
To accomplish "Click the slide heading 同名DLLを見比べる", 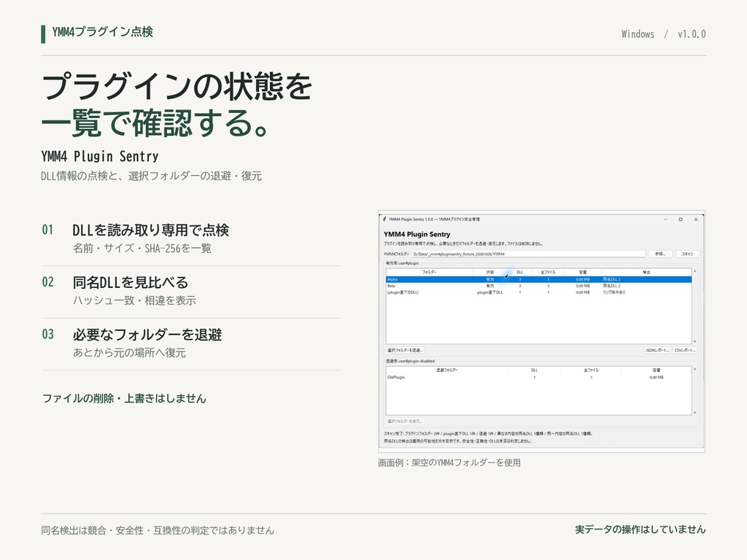I will click(131, 282).
